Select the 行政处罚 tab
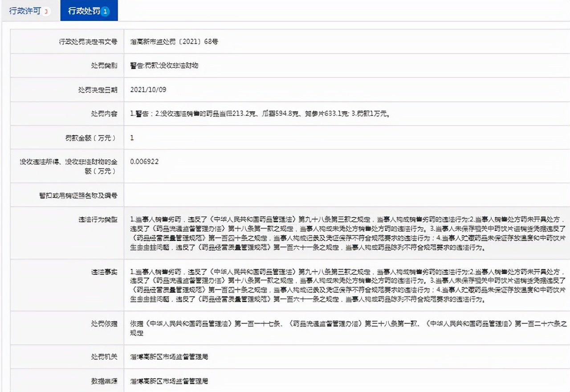570x392 pixels. [89, 11]
